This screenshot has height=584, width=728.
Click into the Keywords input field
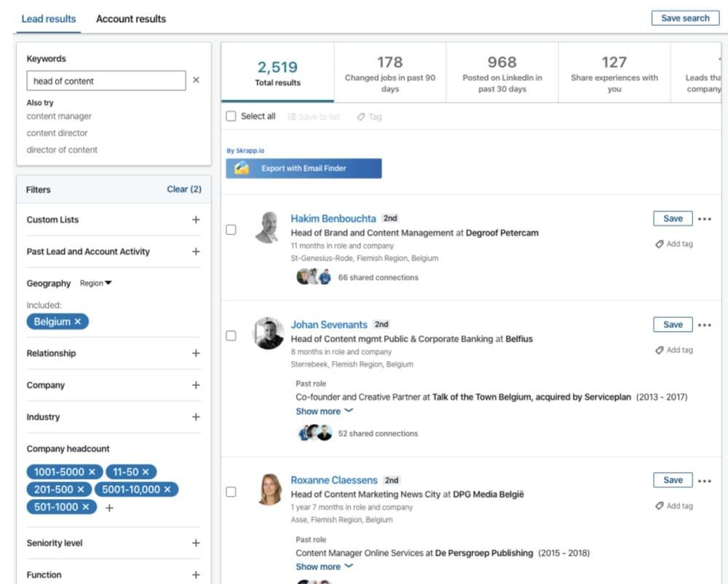[x=106, y=81]
